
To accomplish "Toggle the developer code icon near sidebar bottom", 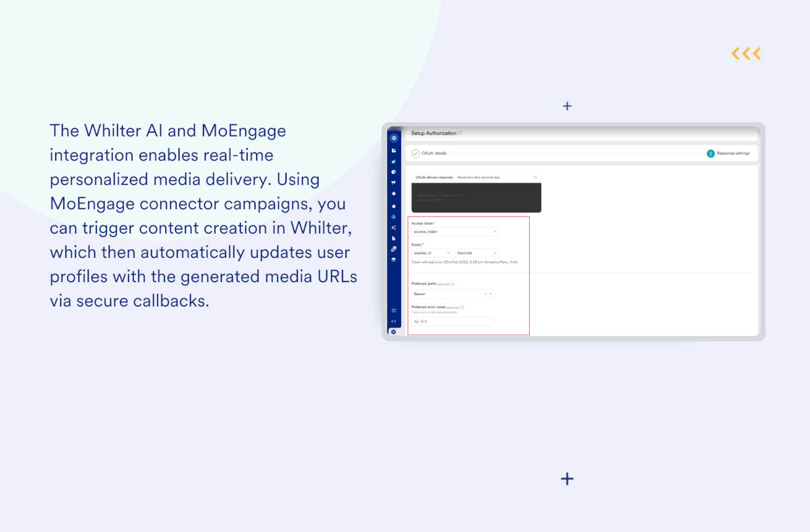I will point(394,322).
